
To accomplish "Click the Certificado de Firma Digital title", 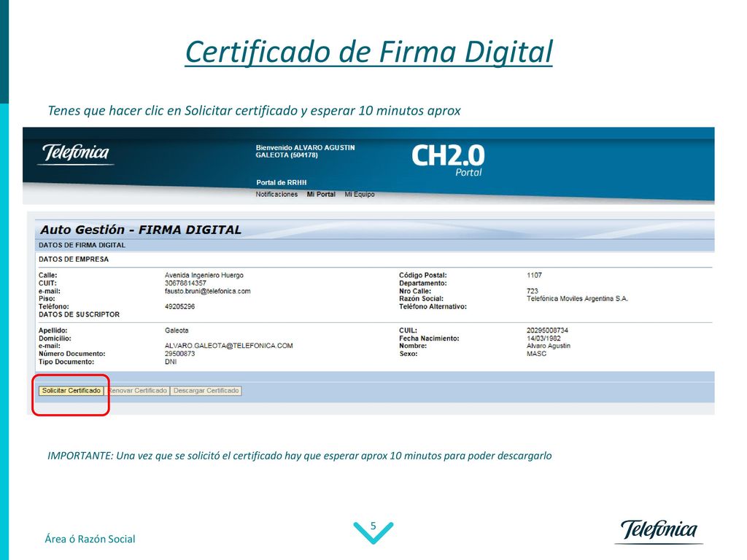I will pos(368,52).
